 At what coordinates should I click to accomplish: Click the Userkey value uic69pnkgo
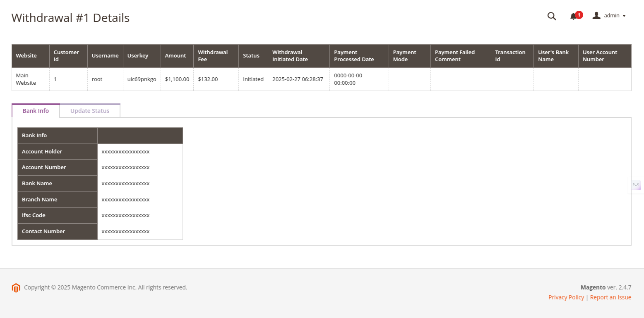[142, 79]
